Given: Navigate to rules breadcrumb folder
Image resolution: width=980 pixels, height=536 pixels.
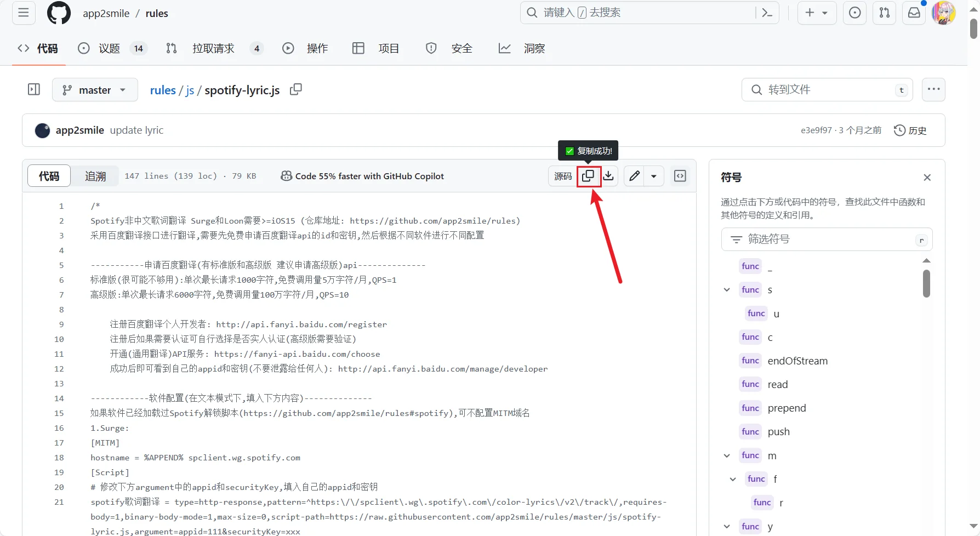Looking at the screenshot, I should pyautogui.click(x=163, y=90).
